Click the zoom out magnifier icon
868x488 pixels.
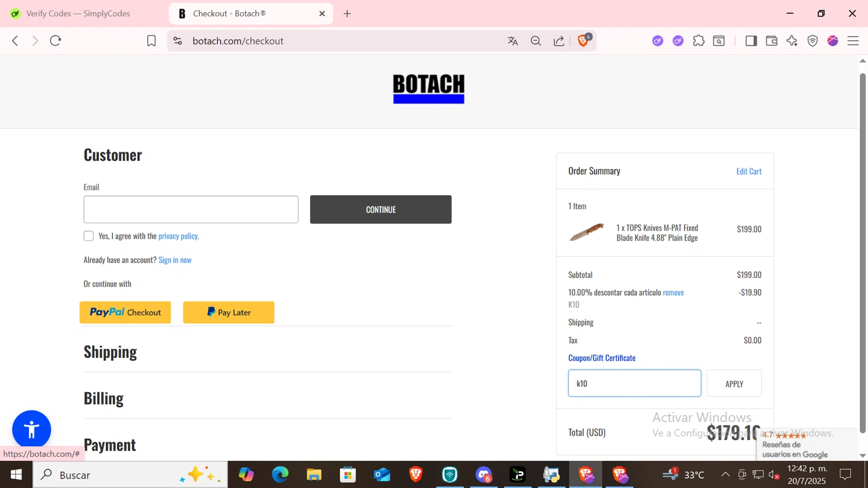click(x=536, y=41)
